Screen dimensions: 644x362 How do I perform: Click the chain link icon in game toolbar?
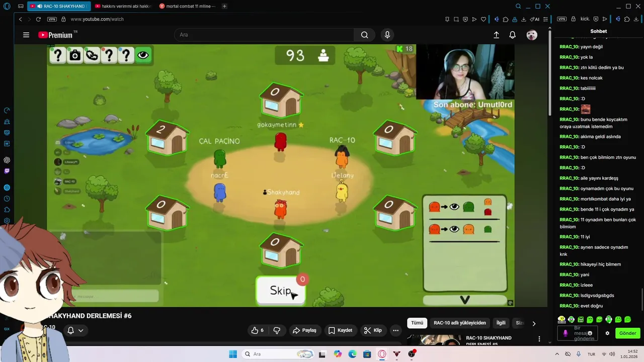pos(92,55)
